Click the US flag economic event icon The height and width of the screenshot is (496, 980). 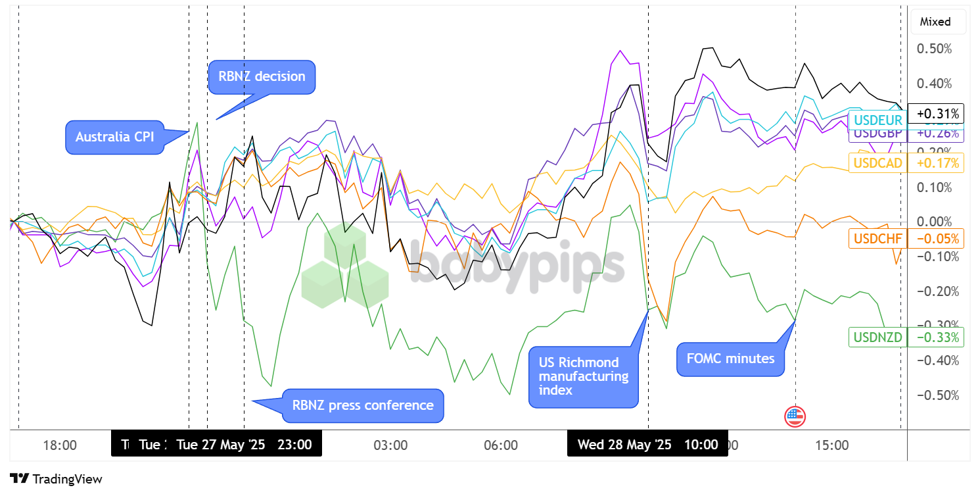pyautogui.click(x=795, y=416)
